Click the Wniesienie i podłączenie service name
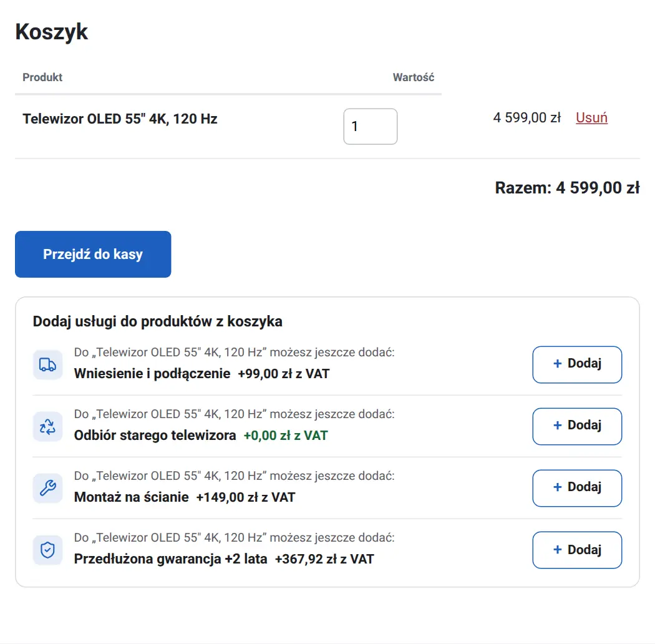Image resolution: width=655 pixels, height=644 pixels. coord(152,374)
